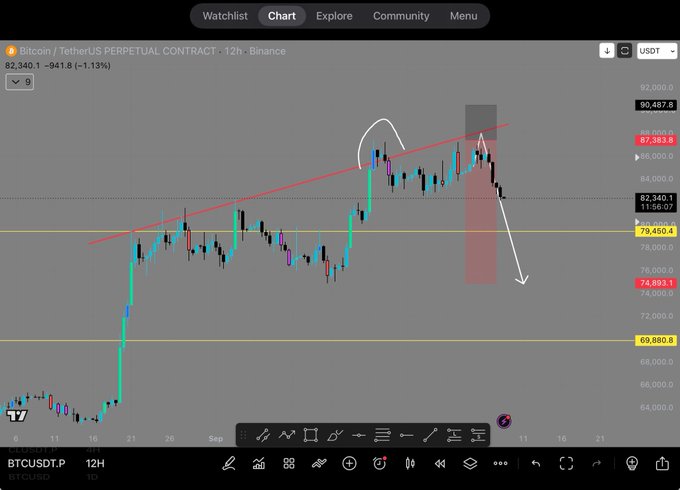Screen dimensions: 680x490
Task: Click the undo arrow
Action: pyautogui.click(x=536, y=464)
